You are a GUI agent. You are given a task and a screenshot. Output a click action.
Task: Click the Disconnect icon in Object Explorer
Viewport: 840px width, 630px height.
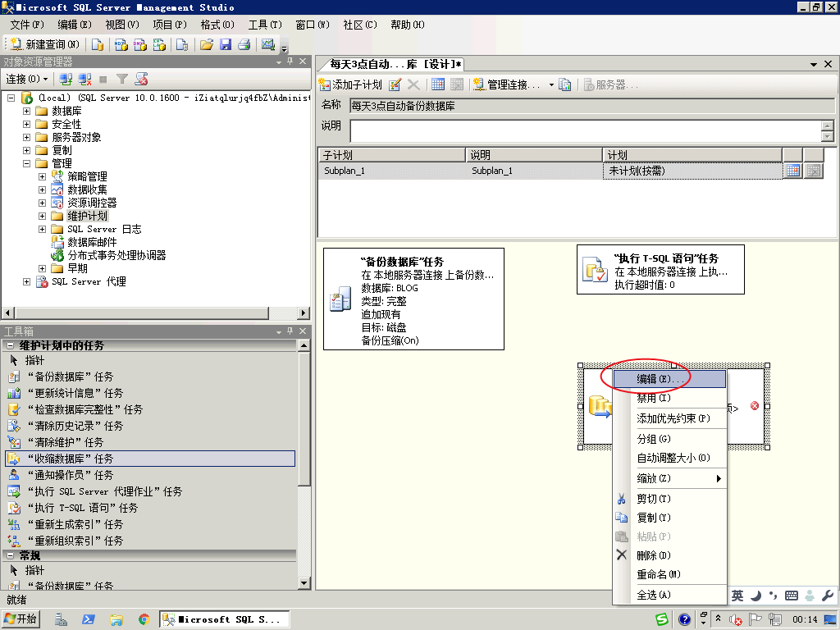coord(84,80)
